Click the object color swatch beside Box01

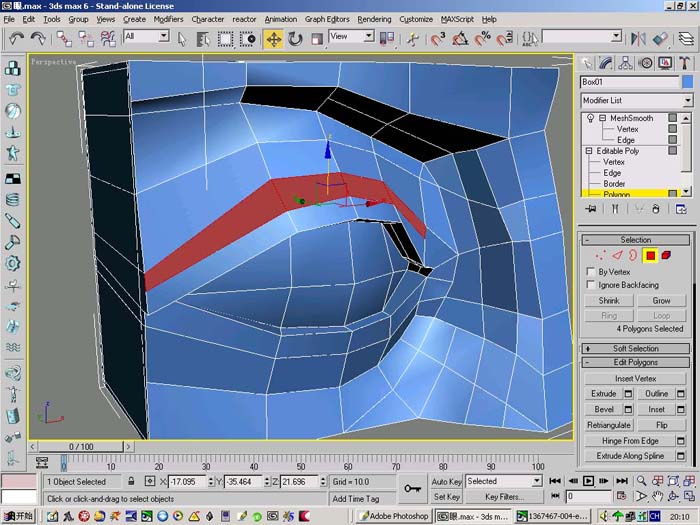(x=688, y=82)
